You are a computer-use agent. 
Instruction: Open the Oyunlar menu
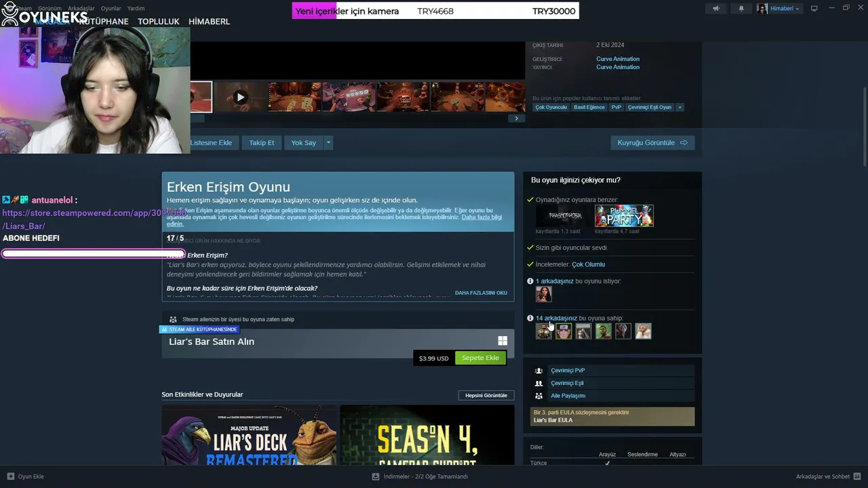[x=111, y=8]
